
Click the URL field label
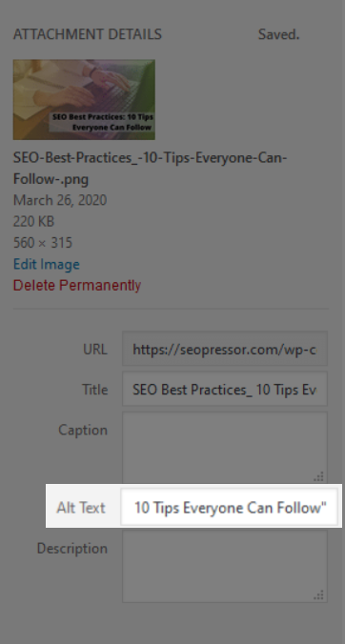pyautogui.click(x=95, y=350)
